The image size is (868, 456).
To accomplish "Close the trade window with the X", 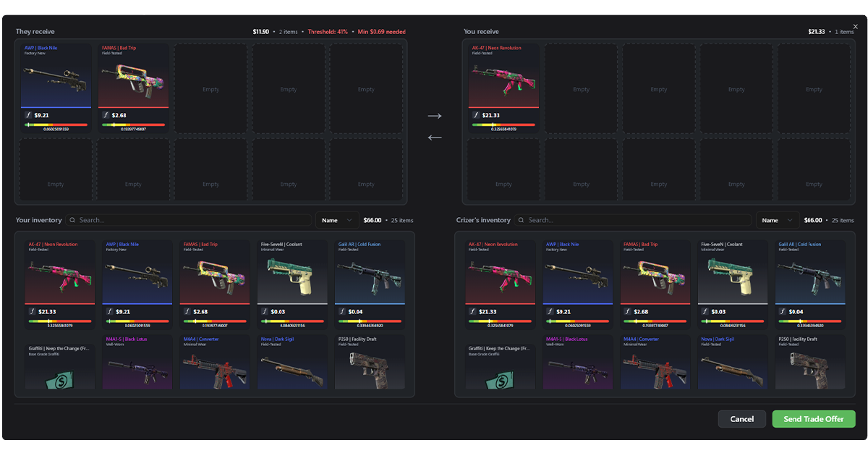I will point(855,26).
